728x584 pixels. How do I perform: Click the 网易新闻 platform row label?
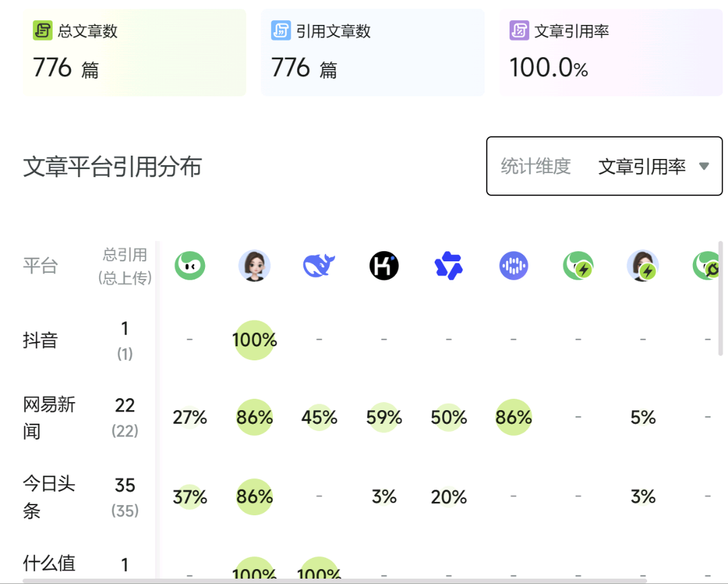click(49, 418)
